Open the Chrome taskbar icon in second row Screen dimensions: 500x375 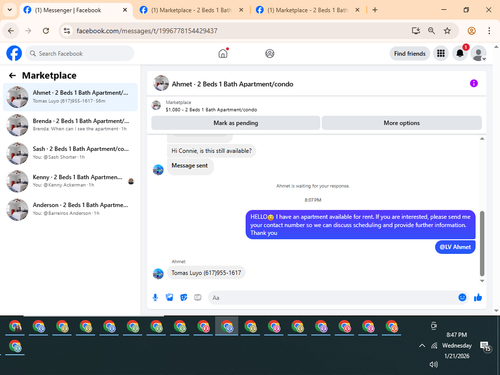(x=15, y=346)
